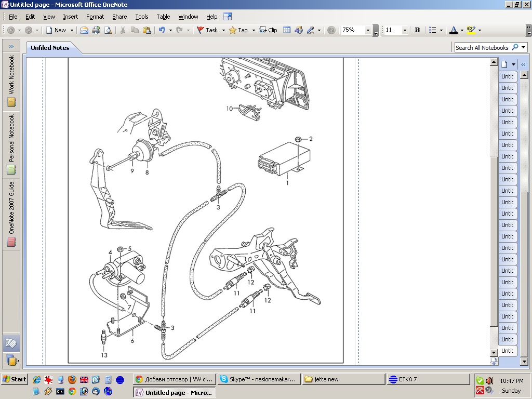Open Print Preview from toolbar

tap(108, 30)
